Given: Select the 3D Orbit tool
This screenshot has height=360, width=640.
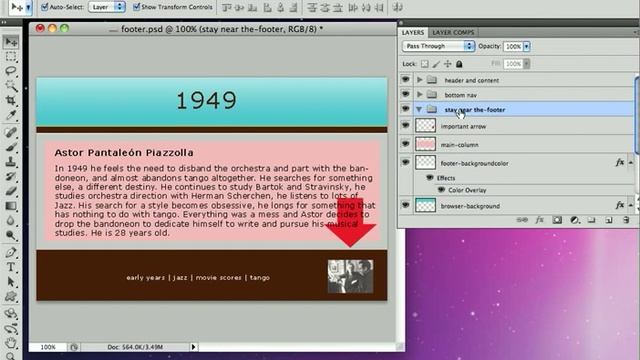Looking at the screenshot, I should (11, 328).
